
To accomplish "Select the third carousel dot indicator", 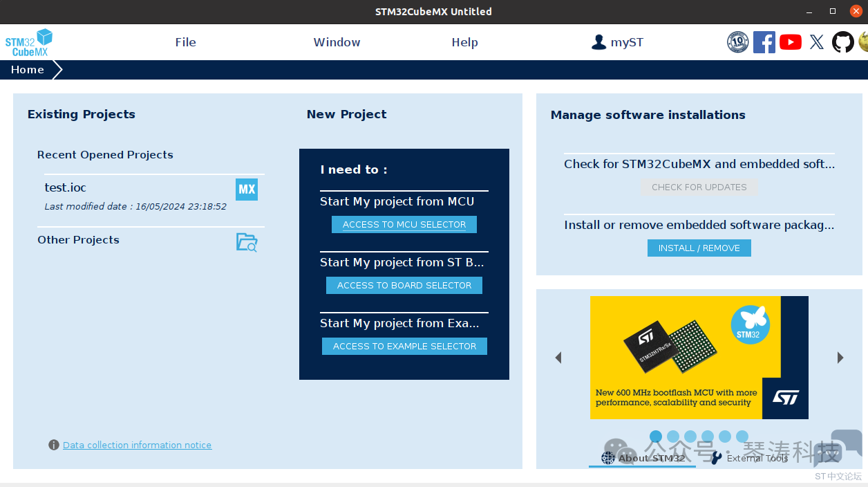I will [690, 437].
